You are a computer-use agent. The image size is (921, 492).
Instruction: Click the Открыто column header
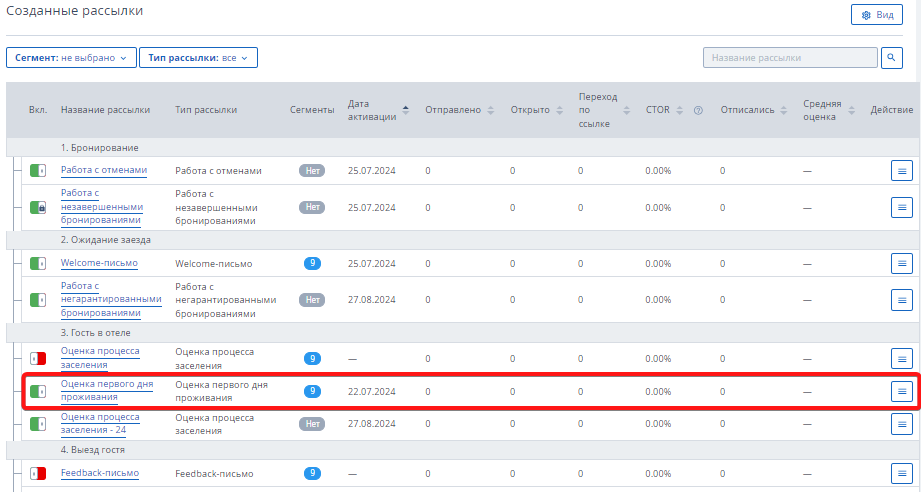tap(529, 110)
